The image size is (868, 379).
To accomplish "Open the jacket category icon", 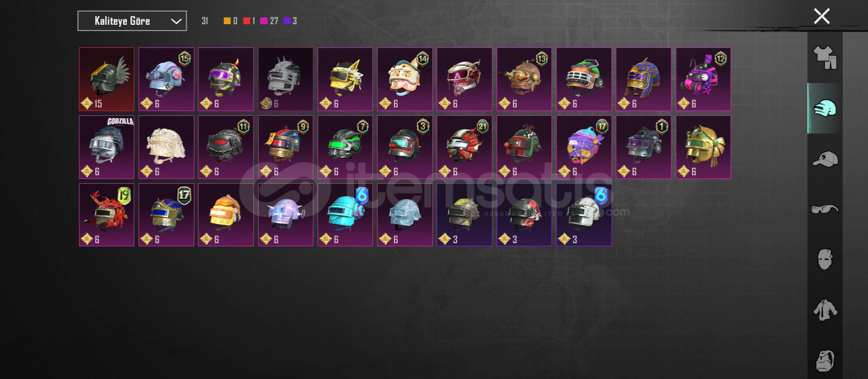I will pyautogui.click(x=825, y=310).
